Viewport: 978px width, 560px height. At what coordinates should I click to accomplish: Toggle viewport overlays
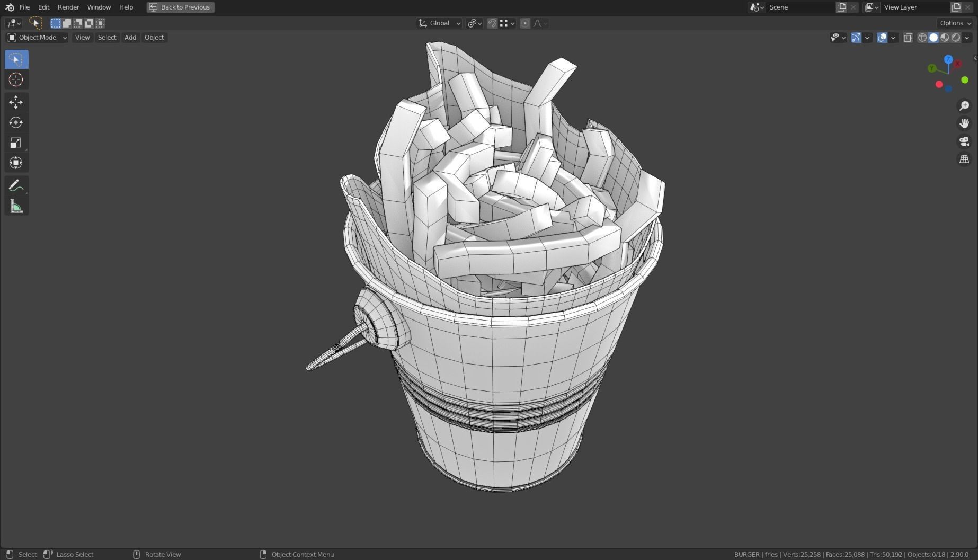click(x=882, y=38)
